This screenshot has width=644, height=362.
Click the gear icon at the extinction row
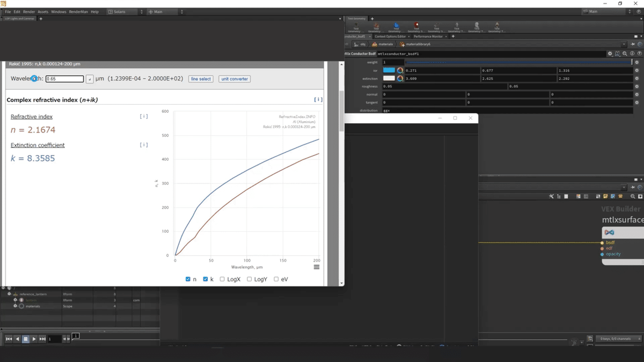(637, 78)
